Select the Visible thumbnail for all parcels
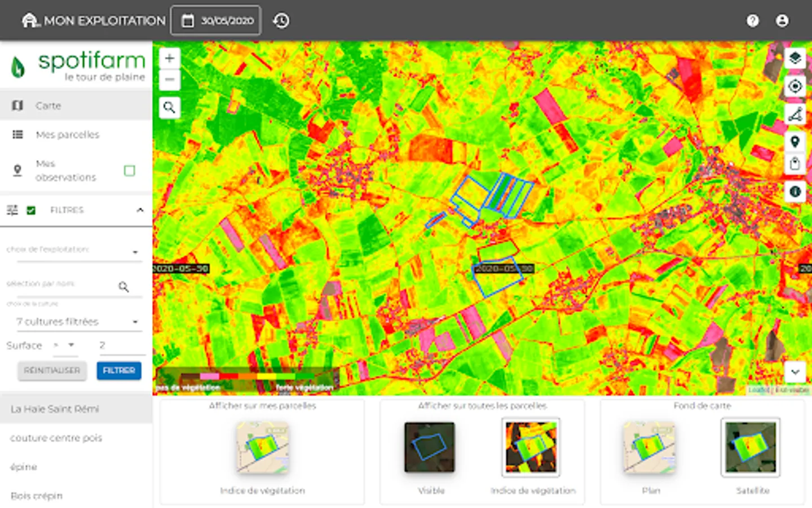This screenshot has height=508, width=812. tap(430, 448)
